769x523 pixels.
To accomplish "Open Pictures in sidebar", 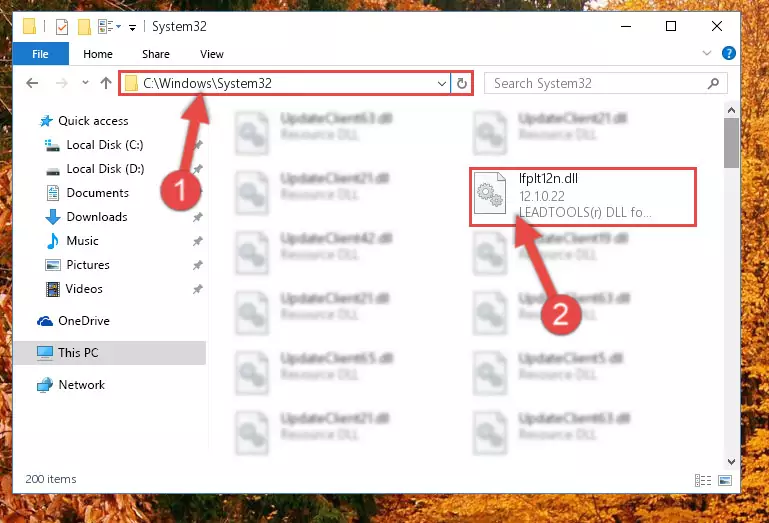I will click(x=88, y=265).
